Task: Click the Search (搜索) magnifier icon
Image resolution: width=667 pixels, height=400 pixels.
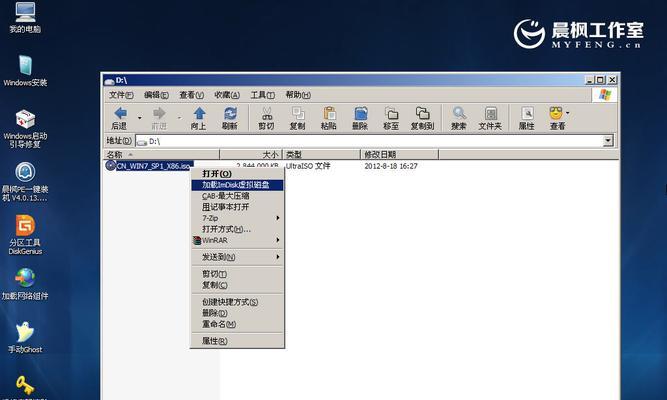Action: [x=459, y=113]
